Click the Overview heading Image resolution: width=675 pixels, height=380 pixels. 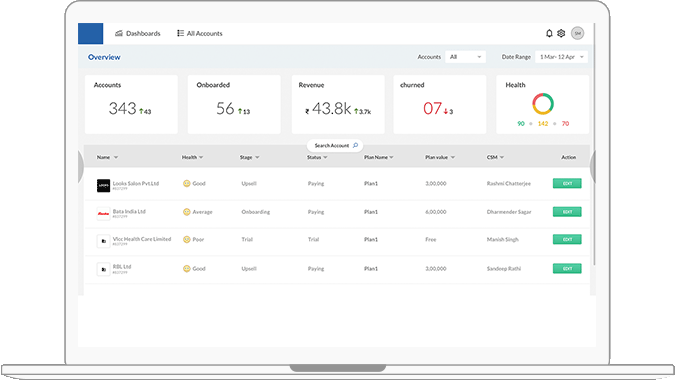tap(104, 57)
